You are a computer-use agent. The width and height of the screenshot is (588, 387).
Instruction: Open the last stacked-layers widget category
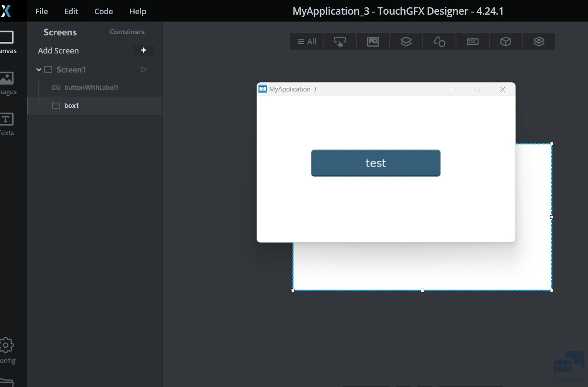point(539,41)
